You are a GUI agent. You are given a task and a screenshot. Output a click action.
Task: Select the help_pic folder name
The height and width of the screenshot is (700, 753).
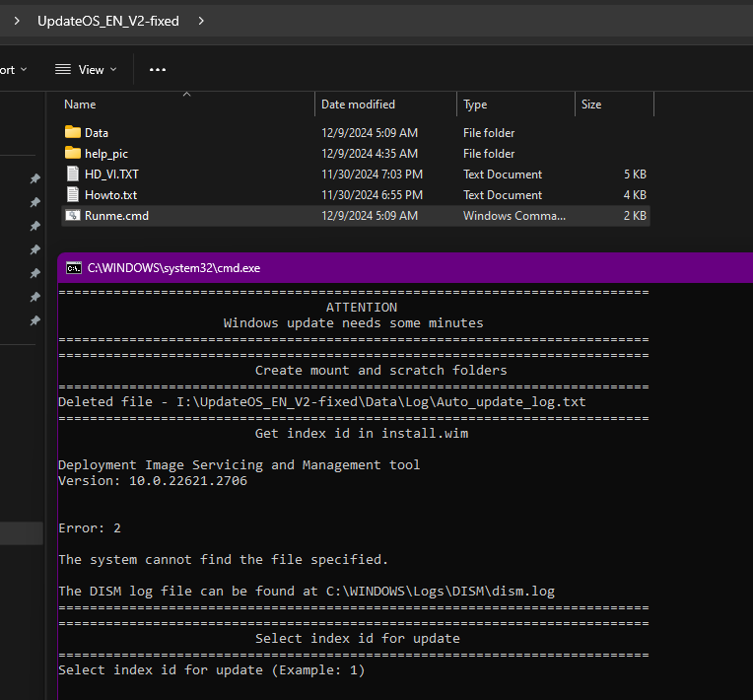tap(106, 154)
